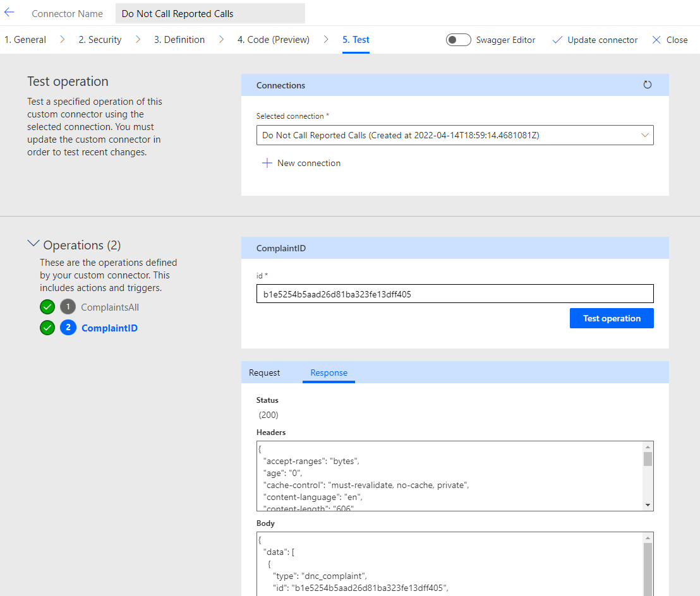Click the chevron after 3. Definition
The width and height of the screenshot is (700, 596).
(221, 39)
